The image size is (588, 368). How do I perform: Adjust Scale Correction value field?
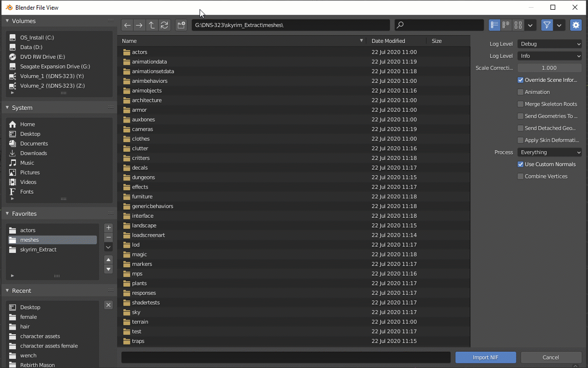[x=550, y=68]
